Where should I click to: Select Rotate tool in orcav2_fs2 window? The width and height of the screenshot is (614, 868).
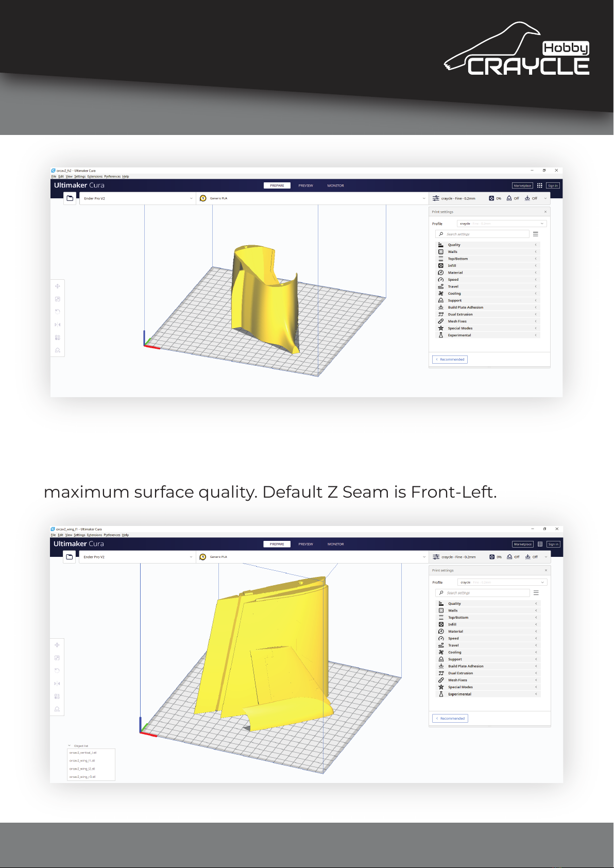[57, 312]
